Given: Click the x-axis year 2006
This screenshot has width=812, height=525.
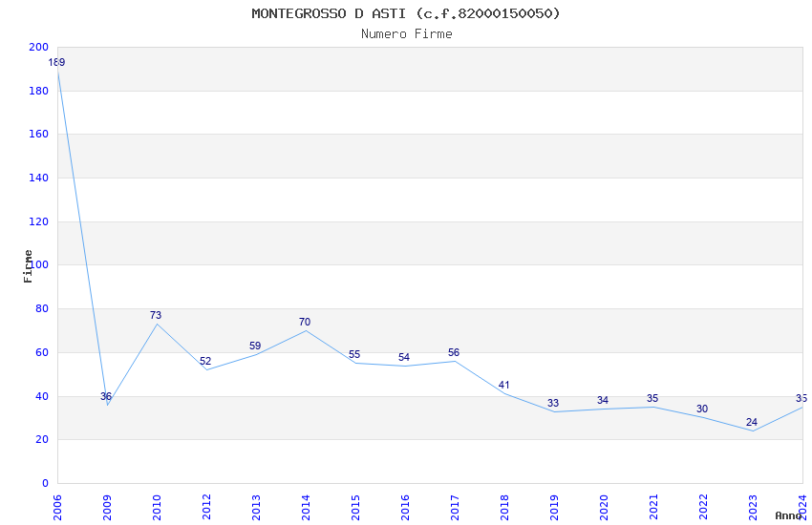Looking at the screenshot, I should pos(57,508).
